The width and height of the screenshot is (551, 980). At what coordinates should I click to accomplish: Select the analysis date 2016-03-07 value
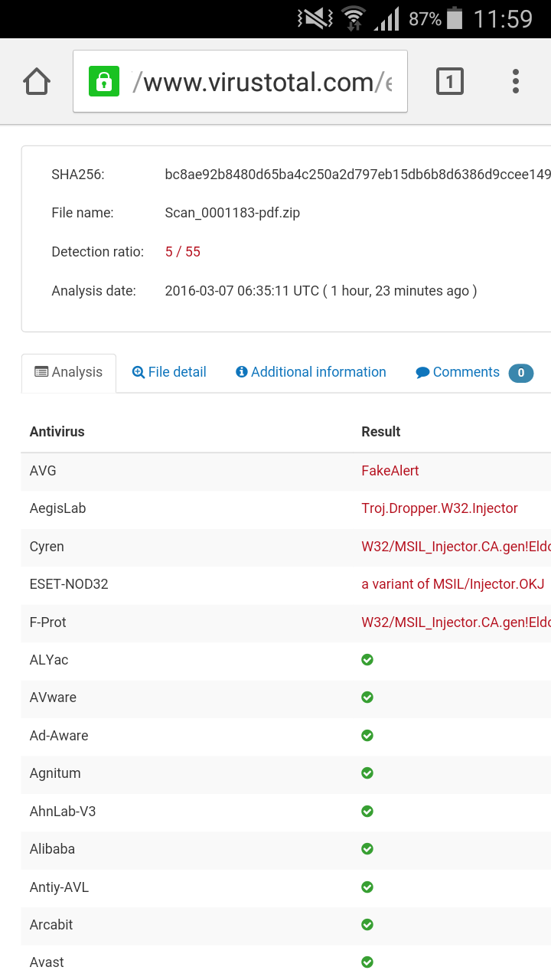coord(321,291)
